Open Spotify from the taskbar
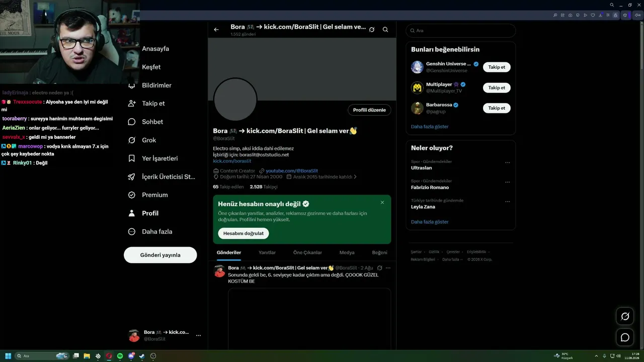 [120, 356]
